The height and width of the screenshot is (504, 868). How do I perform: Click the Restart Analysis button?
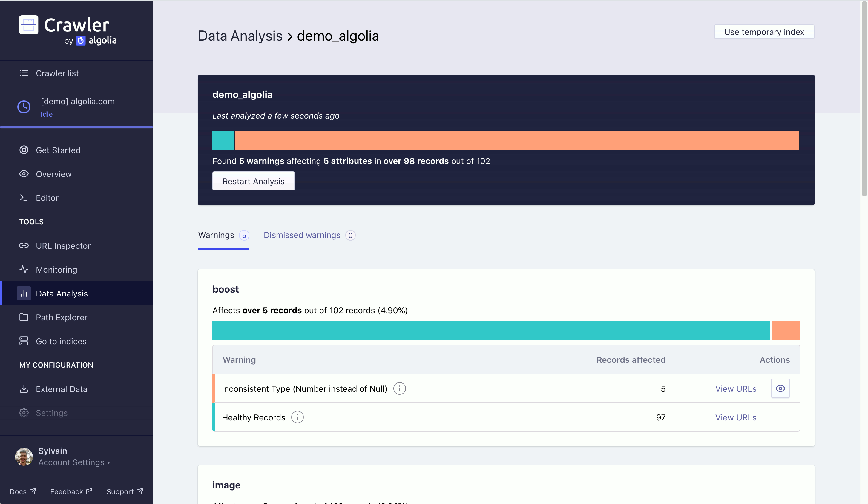coord(254,181)
